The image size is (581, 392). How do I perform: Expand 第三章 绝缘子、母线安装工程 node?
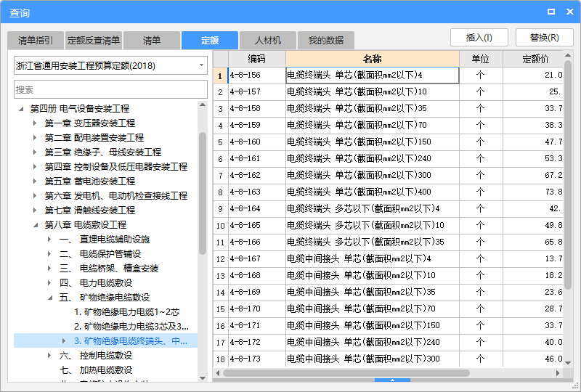click(35, 152)
